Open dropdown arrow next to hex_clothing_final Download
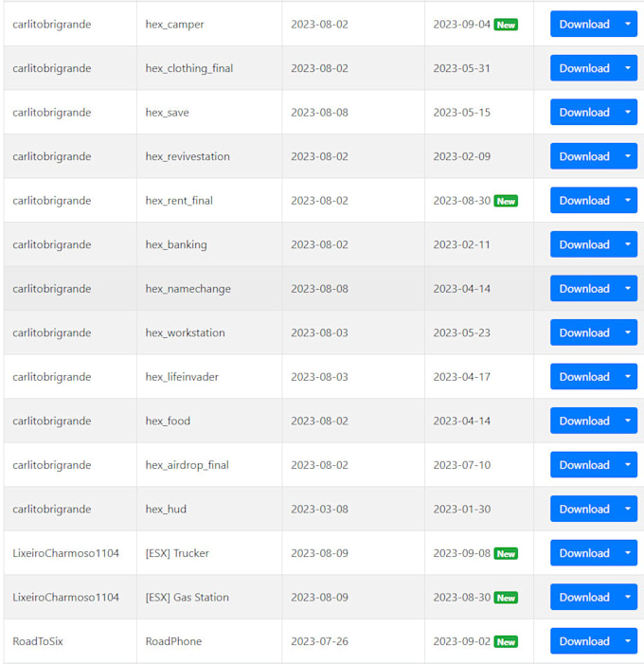Screen dimensions: 644x664 628,68
